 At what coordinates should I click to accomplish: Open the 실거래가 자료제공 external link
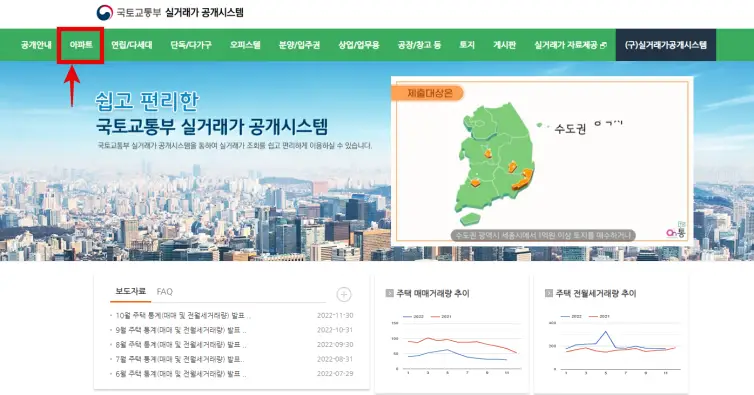tap(570, 45)
